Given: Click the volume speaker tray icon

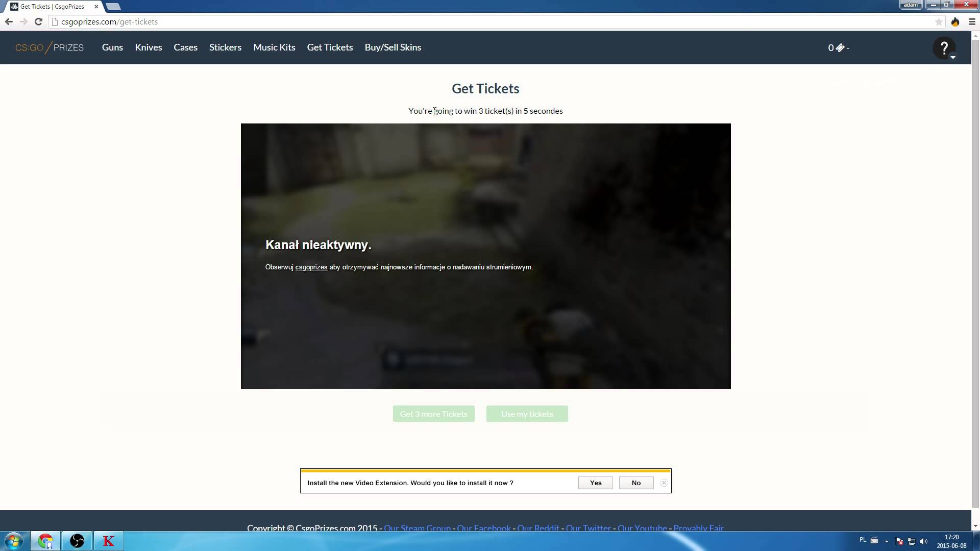Looking at the screenshot, I should click(924, 541).
